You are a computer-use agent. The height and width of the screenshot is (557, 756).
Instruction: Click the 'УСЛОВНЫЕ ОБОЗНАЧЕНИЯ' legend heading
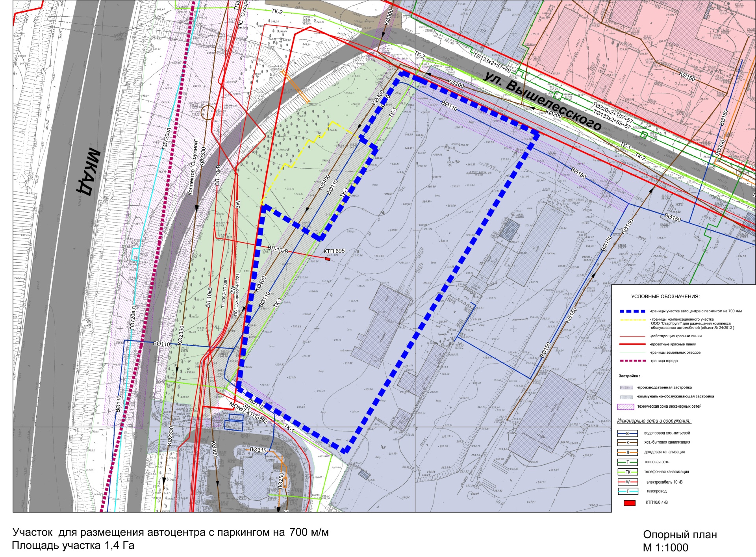(x=665, y=297)
